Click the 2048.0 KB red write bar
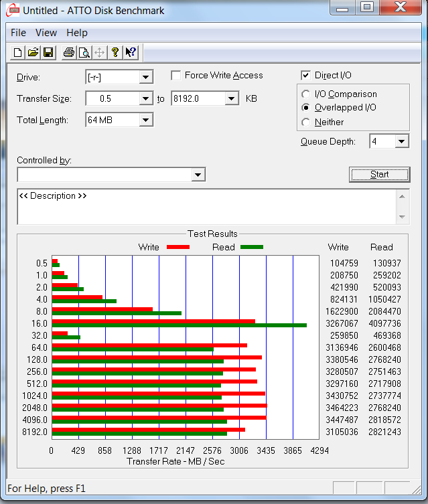The image size is (428, 504). [159, 406]
